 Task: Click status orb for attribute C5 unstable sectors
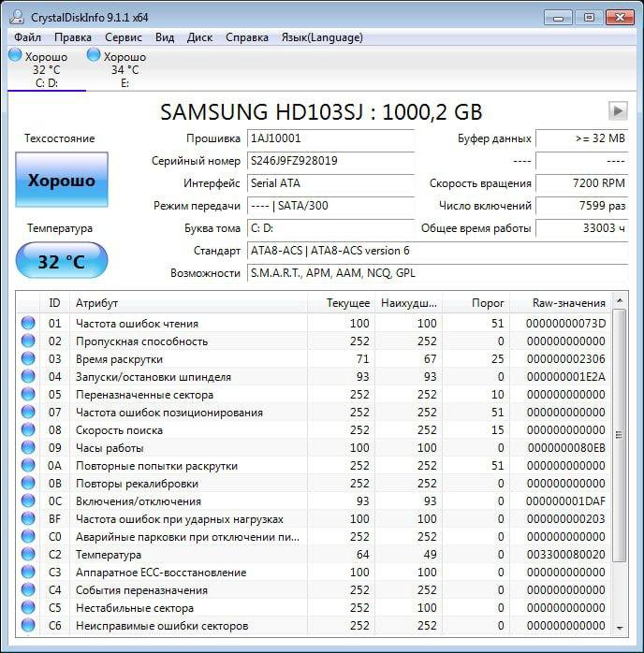(28, 608)
